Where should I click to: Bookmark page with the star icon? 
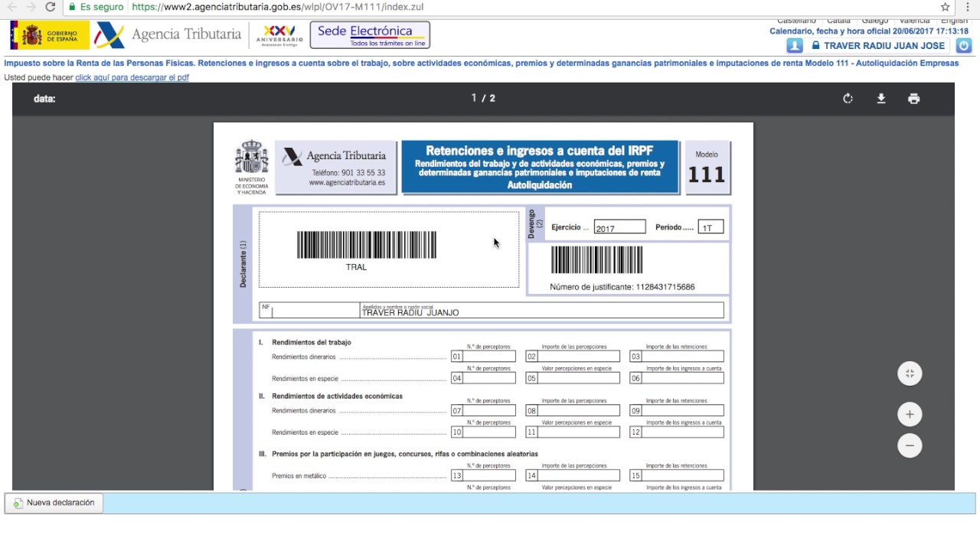coord(945,7)
